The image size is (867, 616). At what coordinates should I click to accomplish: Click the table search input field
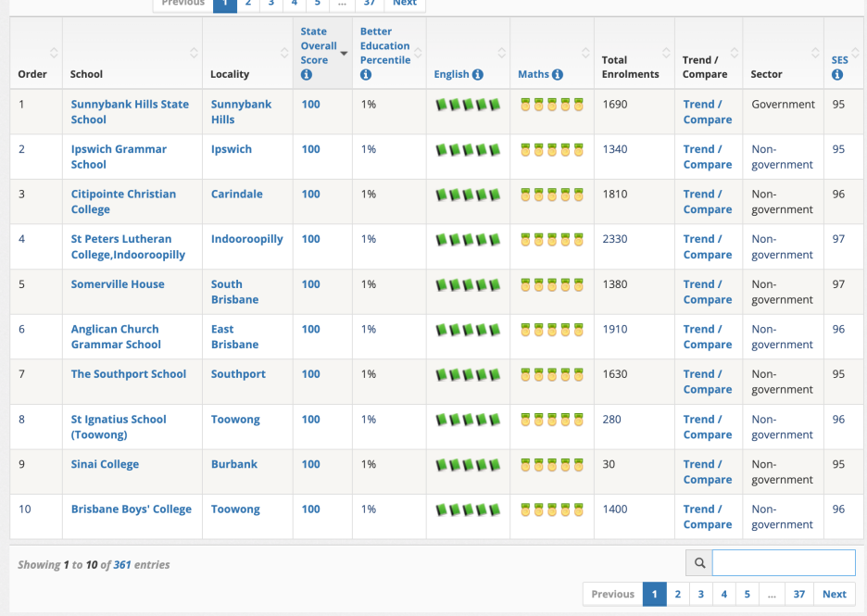pyautogui.click(x=784, y=562)
